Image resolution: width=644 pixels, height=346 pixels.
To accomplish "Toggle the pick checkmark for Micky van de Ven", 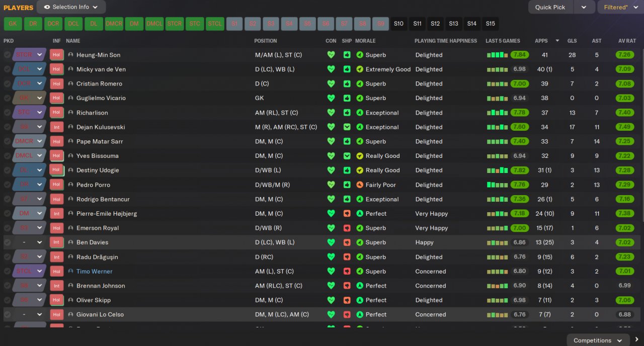I will 7,69.
